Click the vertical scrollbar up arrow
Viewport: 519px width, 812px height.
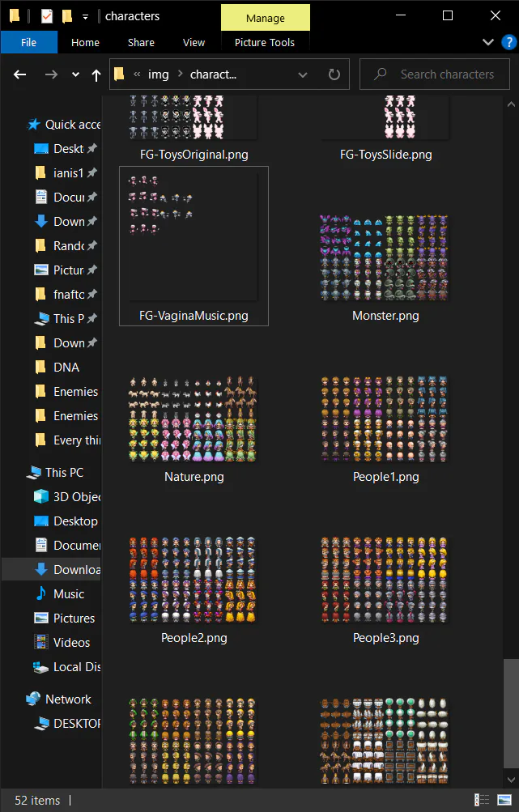[x=510, y=104]
